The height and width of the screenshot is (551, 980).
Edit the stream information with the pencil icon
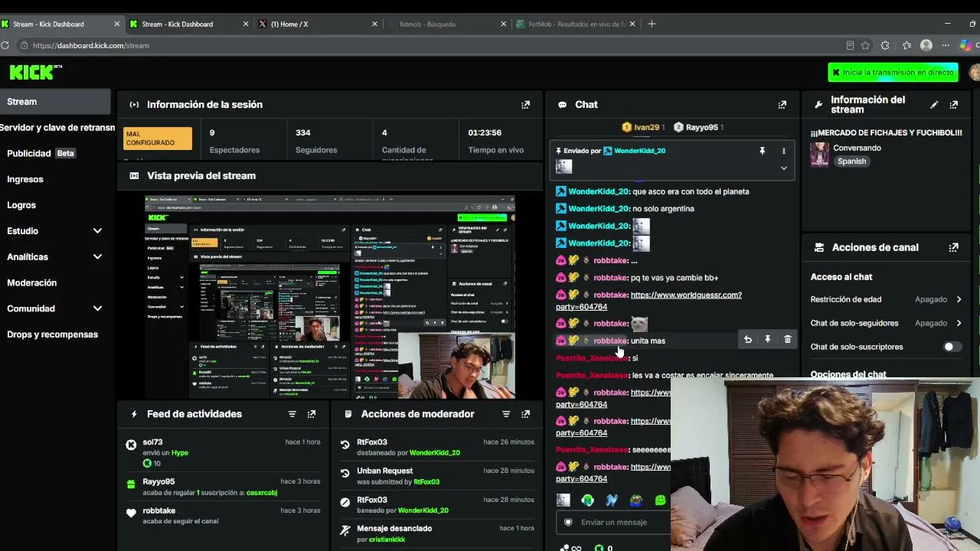click(934, 105)
